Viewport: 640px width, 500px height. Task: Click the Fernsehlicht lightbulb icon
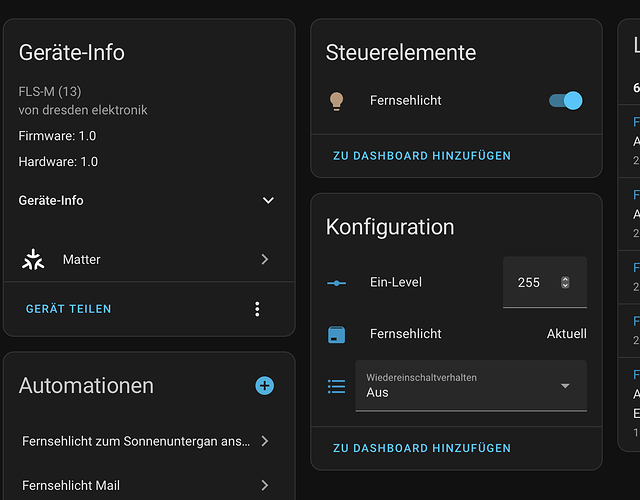[x=336, y=101]
